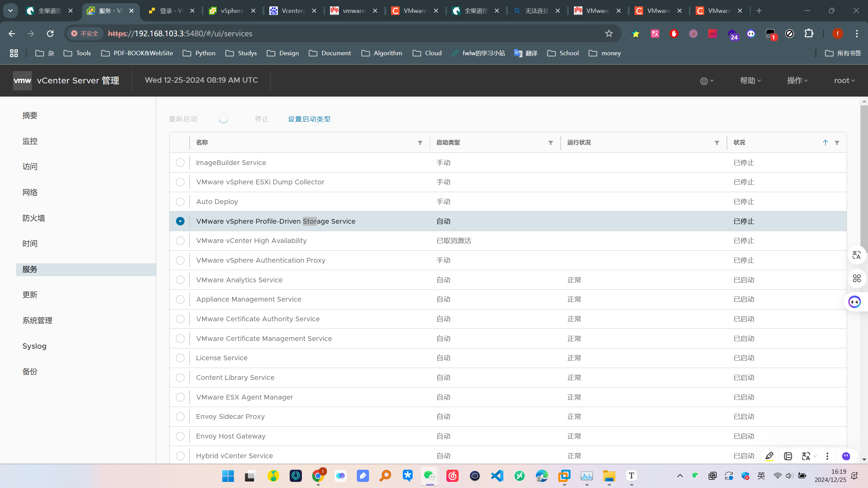Click the 停止 button
The height and width of the screenshot is (488, 868).
click(262, 119)
